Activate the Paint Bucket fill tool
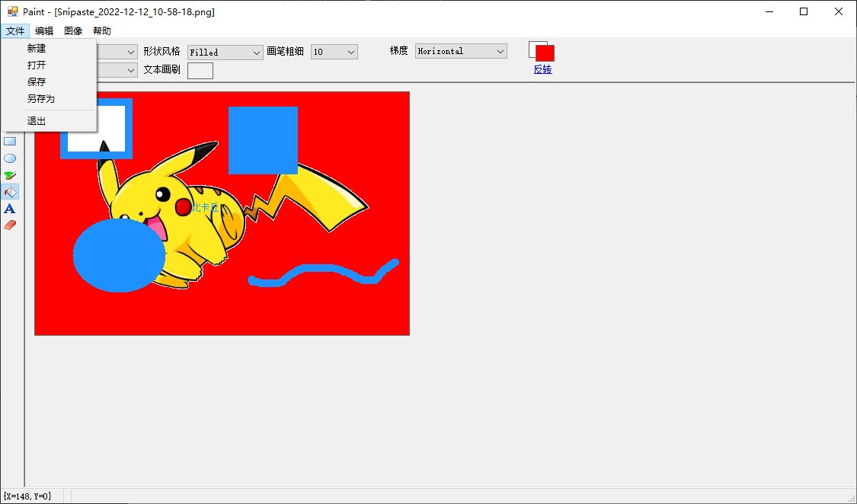This screenshot has height=504, width=857. pos(10,192)
